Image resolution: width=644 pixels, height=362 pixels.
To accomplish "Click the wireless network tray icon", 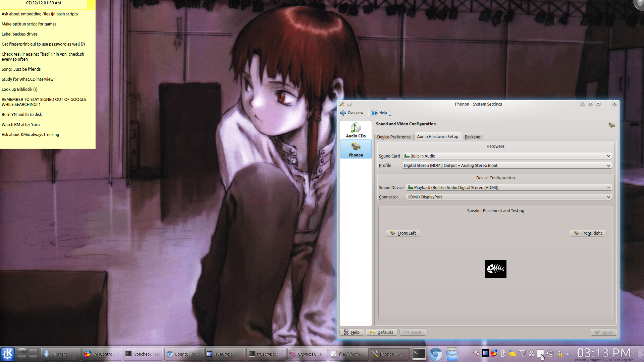I will 559,354.
